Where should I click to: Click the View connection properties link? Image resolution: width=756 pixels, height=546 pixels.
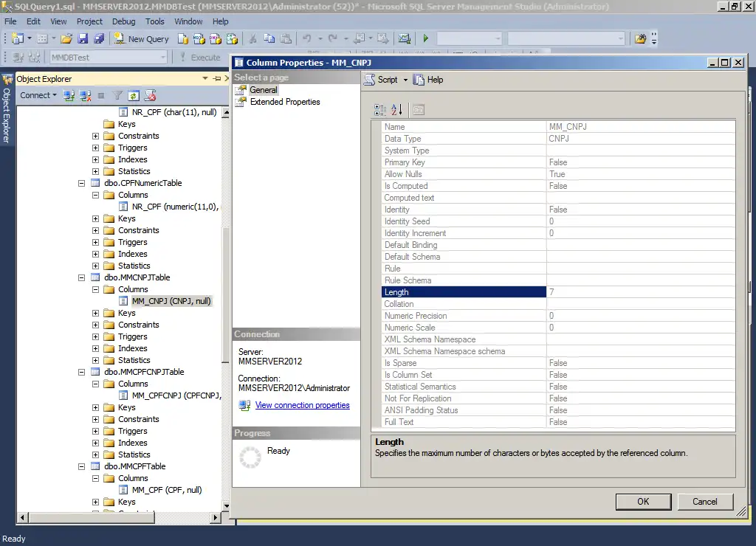pyautogui.click(x=302, y=405)
